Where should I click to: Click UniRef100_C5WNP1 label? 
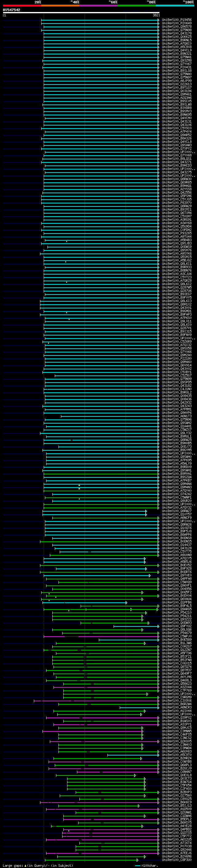click(x=176, y=498)
